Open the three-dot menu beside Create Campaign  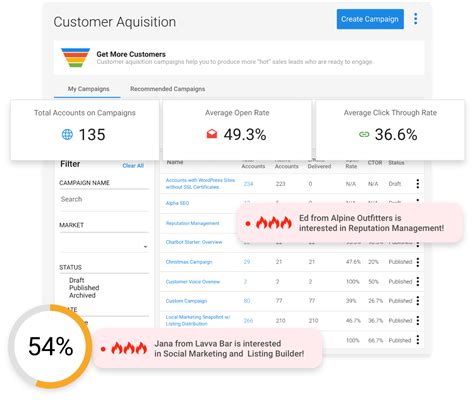pyautogui.click(x=415, y=19)
